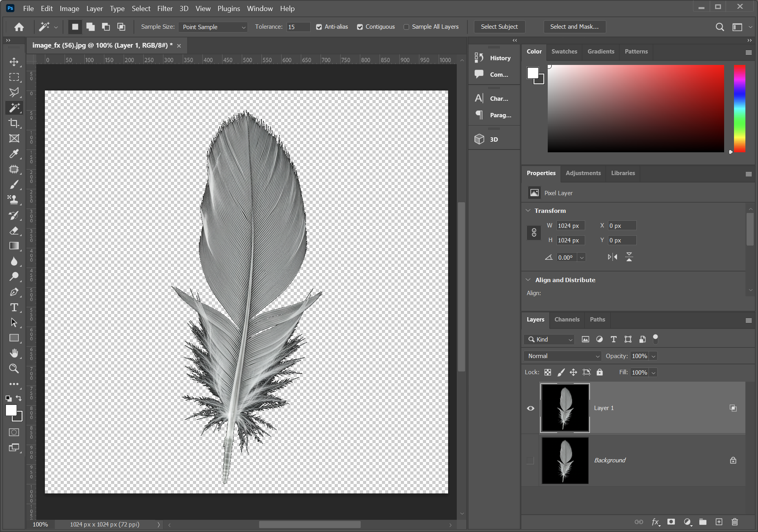Select the Horizontal Type tool
Viewport: 758px width, 532px height.
(x=14, y=307)
